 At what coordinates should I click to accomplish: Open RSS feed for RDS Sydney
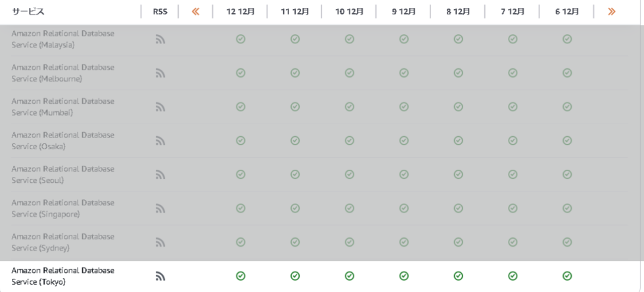coord(160,243)
